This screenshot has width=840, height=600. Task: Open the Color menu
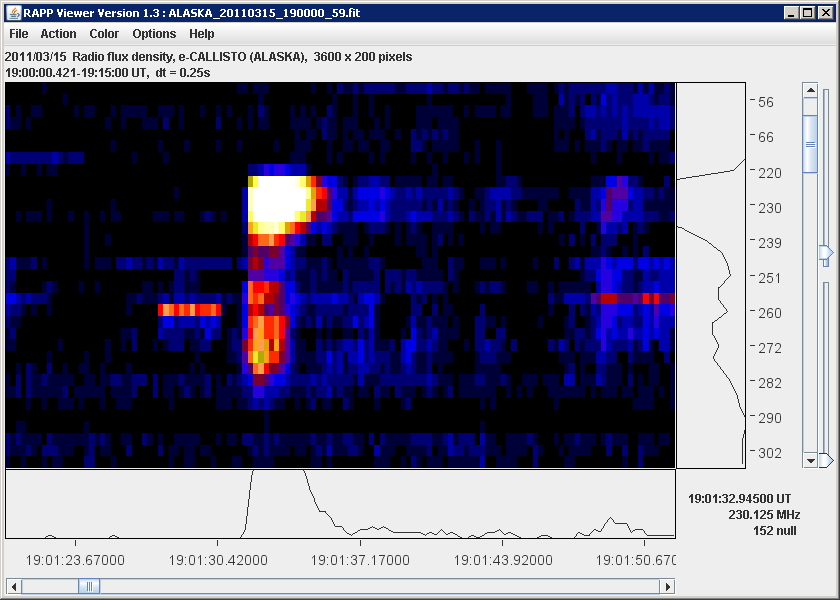coord(104,34)
